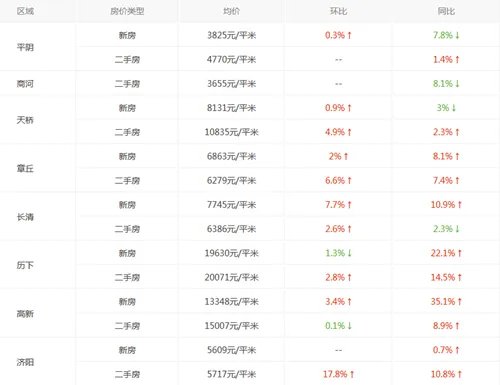Image resolution: width=500 pixels, height=385 pixels.
Task: Click the price 5609元/平米
Action: pyautogui.click(x=231, y=350)
